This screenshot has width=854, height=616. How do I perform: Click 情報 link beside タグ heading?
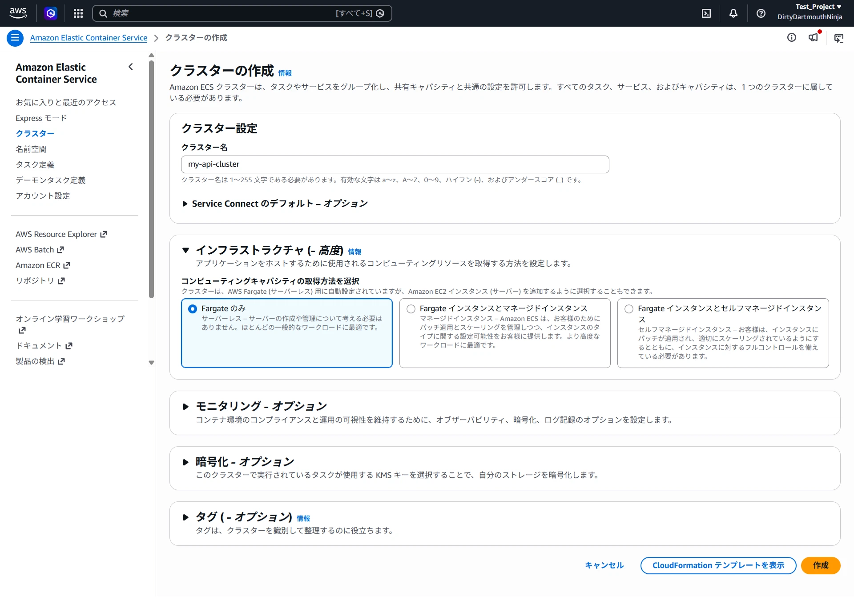pyautogui.click(x=303, y=518)
